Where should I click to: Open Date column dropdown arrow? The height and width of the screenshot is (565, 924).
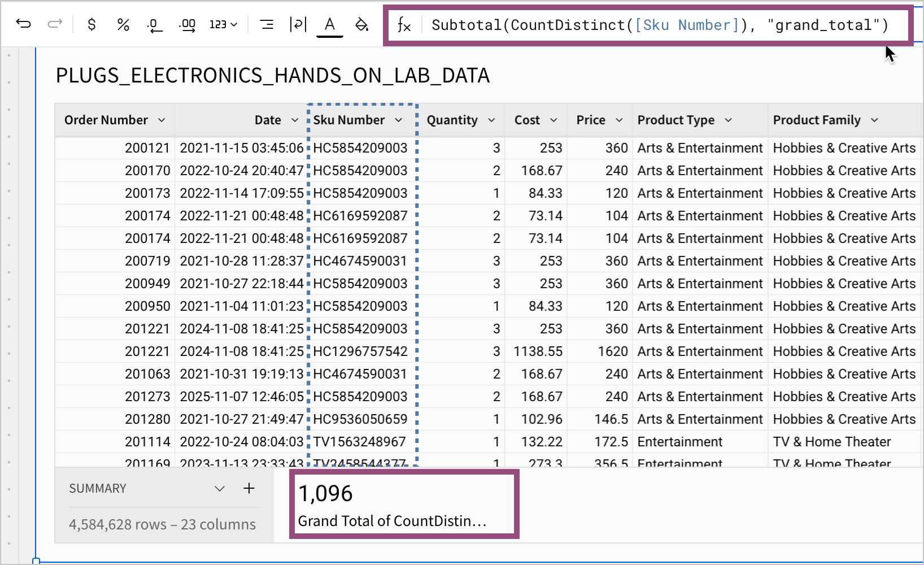tap(295, 120)
